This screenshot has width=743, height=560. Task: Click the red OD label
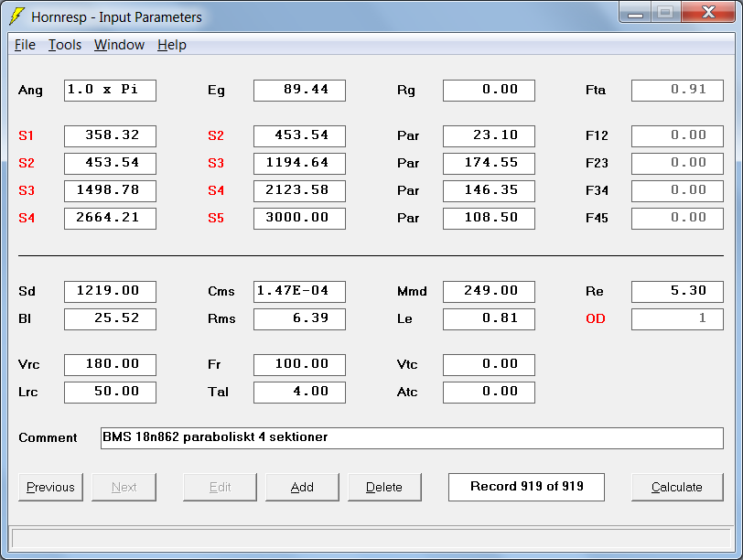point(596,318)
